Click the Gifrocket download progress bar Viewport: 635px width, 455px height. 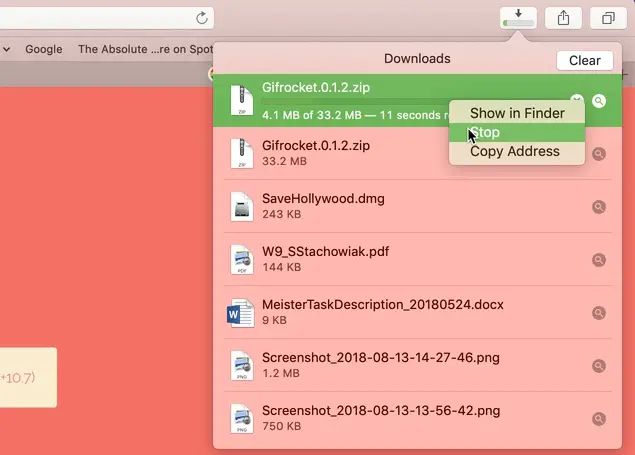point(356,101)
